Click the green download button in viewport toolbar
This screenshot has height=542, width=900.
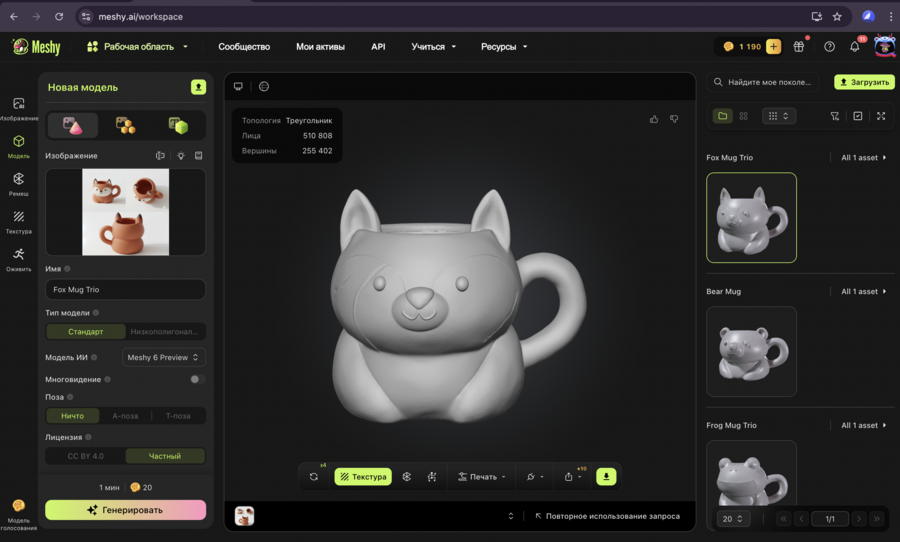pos(605,477)
